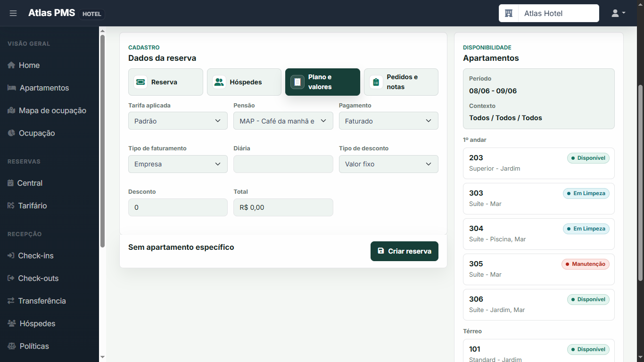Click the Ocupação pie chart icon
Screen dimensions: 644x362
[11, 133]
